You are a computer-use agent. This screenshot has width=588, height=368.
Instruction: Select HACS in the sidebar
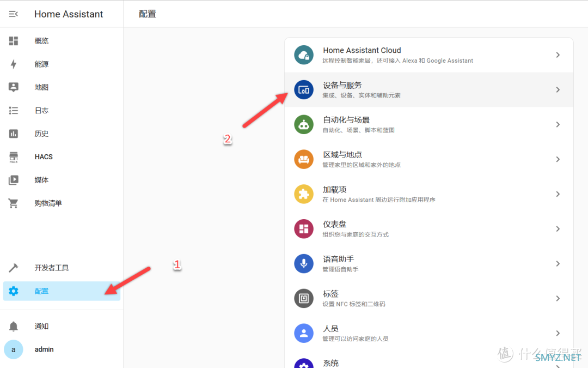tap(44, 157)
